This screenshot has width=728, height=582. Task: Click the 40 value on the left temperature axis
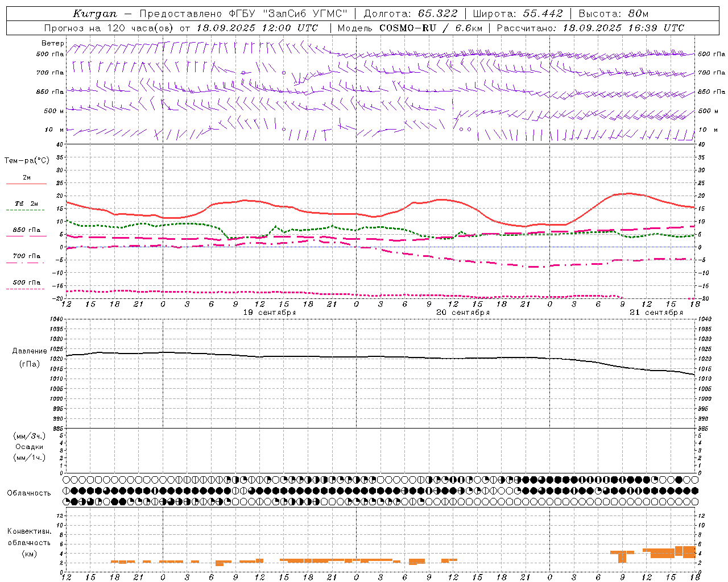(60, 144)
